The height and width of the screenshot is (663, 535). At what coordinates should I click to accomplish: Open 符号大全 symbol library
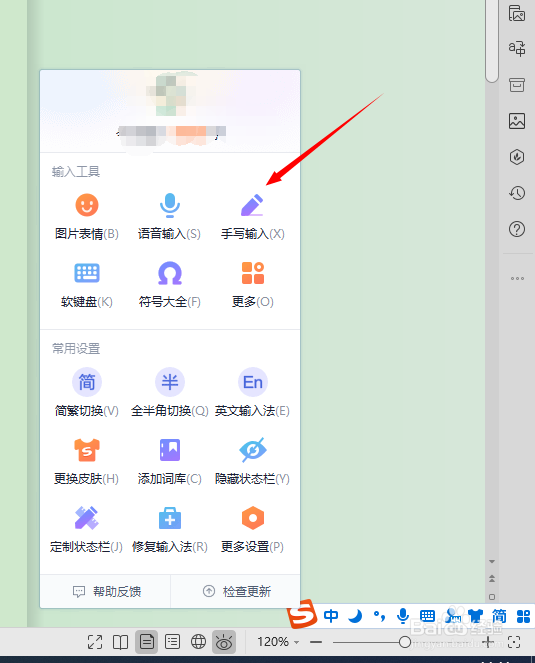tap(170, 285)
